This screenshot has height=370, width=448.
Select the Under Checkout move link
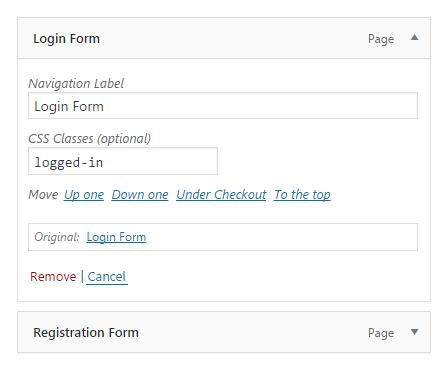221,195
